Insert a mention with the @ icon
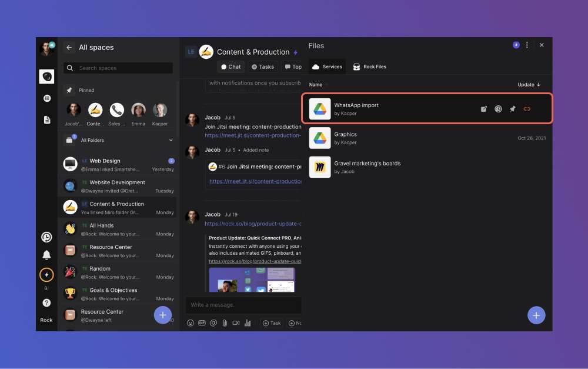Screen dimensions: 588x369 tap(213, 323)
